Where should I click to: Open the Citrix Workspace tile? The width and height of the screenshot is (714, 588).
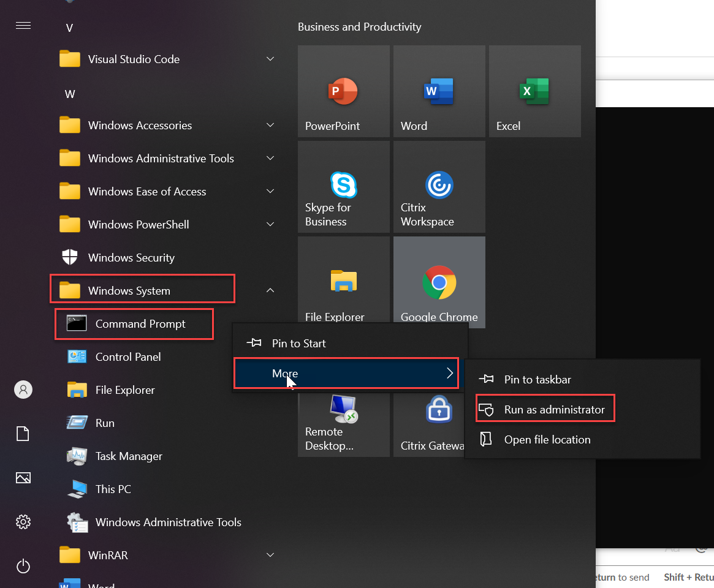click(x=439, y=187)
